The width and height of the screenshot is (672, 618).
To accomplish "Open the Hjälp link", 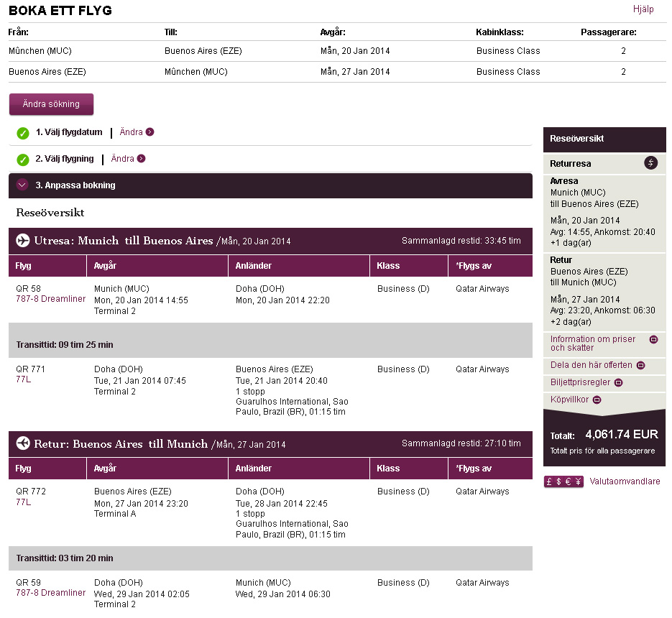I will pyautogui.click(x=643, y=9).
